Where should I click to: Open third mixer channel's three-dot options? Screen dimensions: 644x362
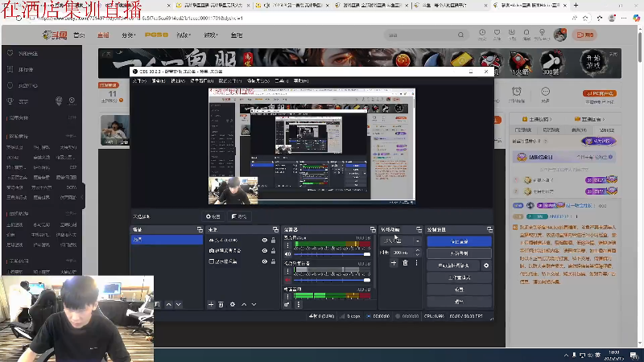288,296
